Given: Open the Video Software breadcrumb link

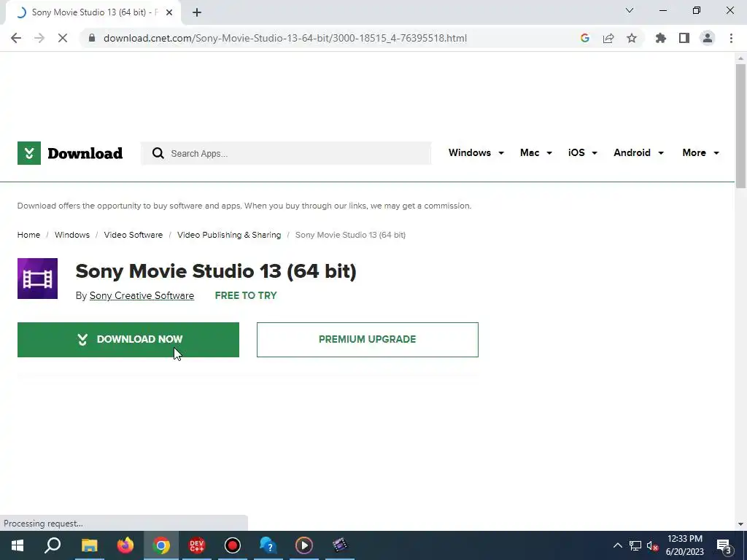Looking at the screenshot, I should click(x=133, y=235).
